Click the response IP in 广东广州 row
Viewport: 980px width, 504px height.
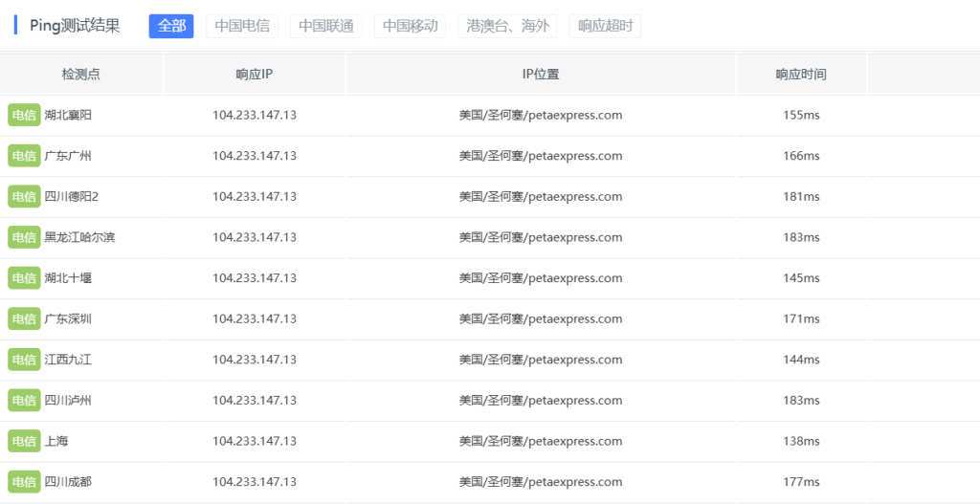tap(255, 156)
